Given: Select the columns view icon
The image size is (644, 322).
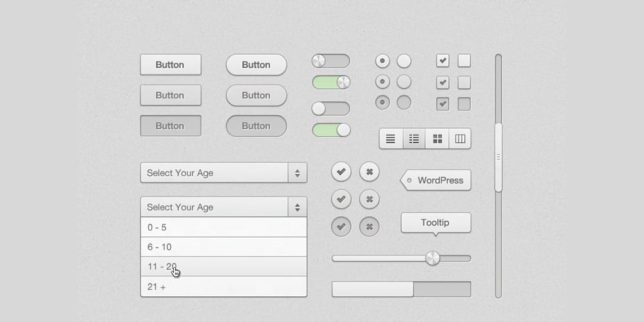Looking at the screenshot, I should click(460, 138).
